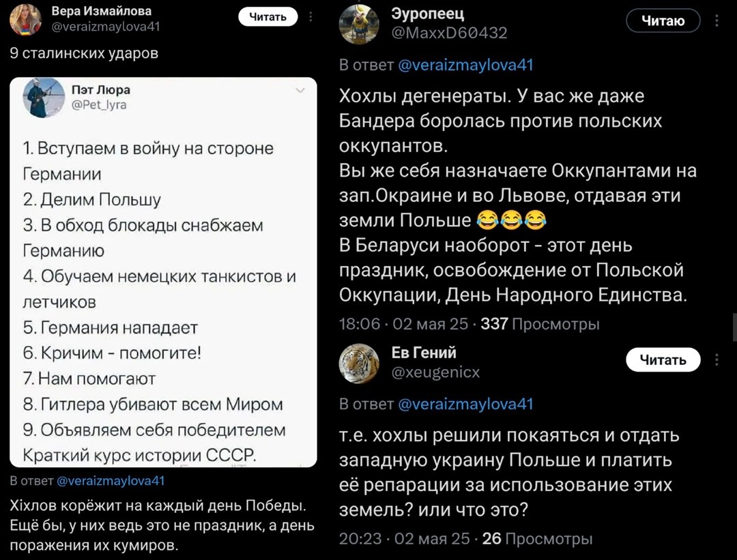Open the Эуропеец profile avatar
This screenshot has width=737, height=560.
tap(357, 20)
